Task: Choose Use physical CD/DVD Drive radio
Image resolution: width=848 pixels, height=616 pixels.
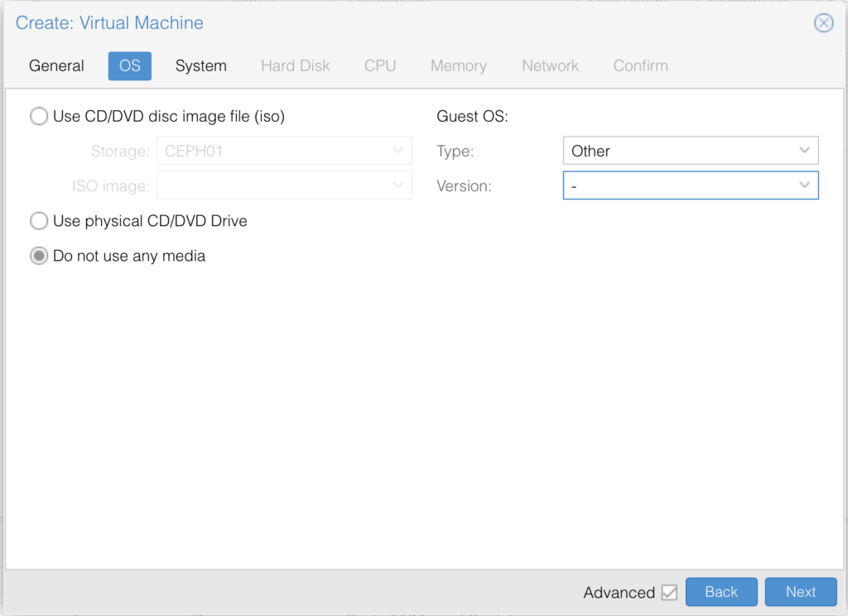Action: click(39, 221)
